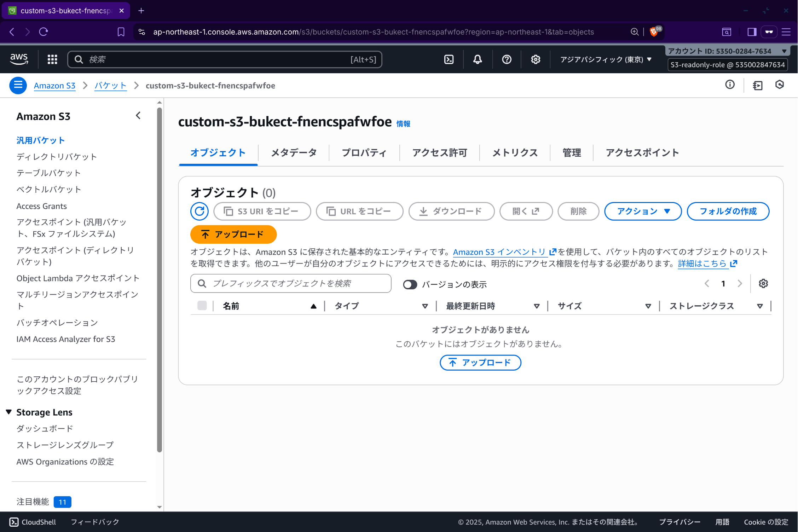Collapse the Storage Lens section
This screenshot has height=532, width=798.
click(9, 412)
